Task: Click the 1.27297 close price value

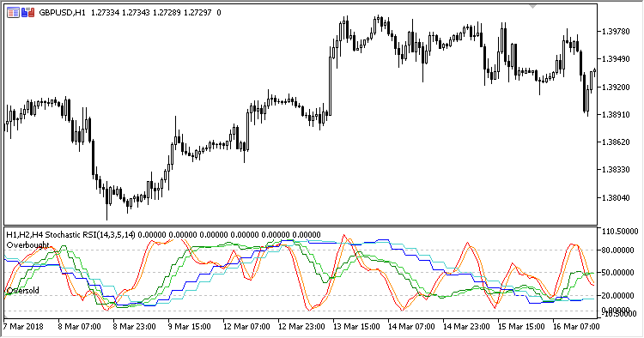Action: click(197, 13)
